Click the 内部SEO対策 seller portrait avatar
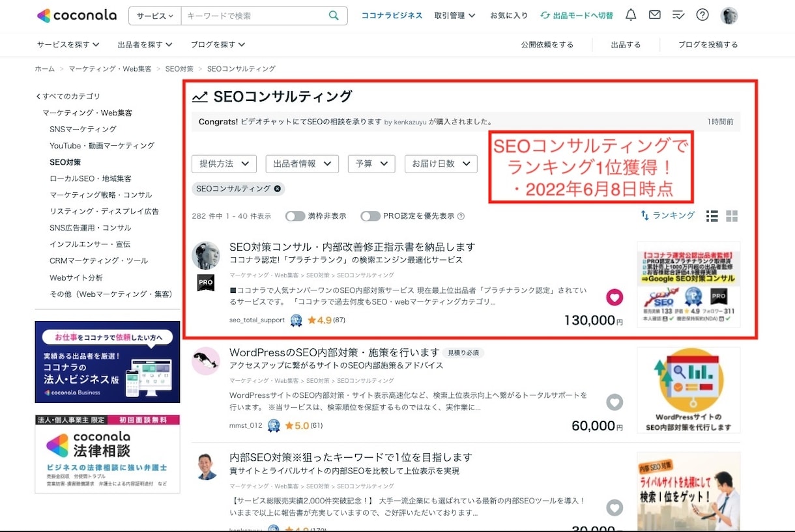Viewport: 795px width, 532px height. [x=207, y=467]
